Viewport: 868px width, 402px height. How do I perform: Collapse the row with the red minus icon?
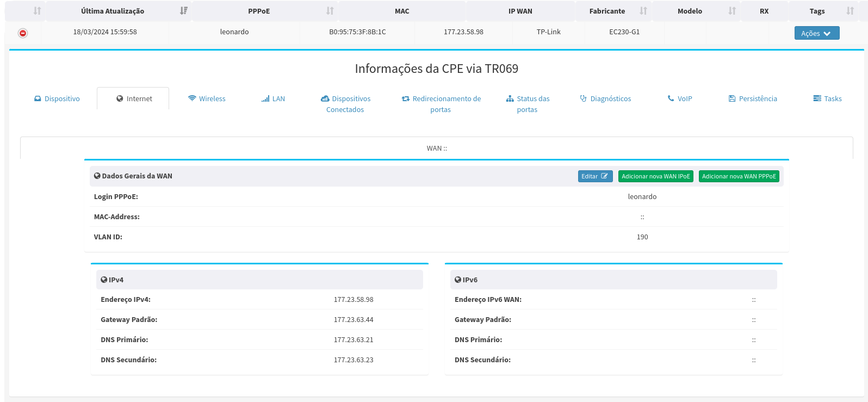[23, 33]
